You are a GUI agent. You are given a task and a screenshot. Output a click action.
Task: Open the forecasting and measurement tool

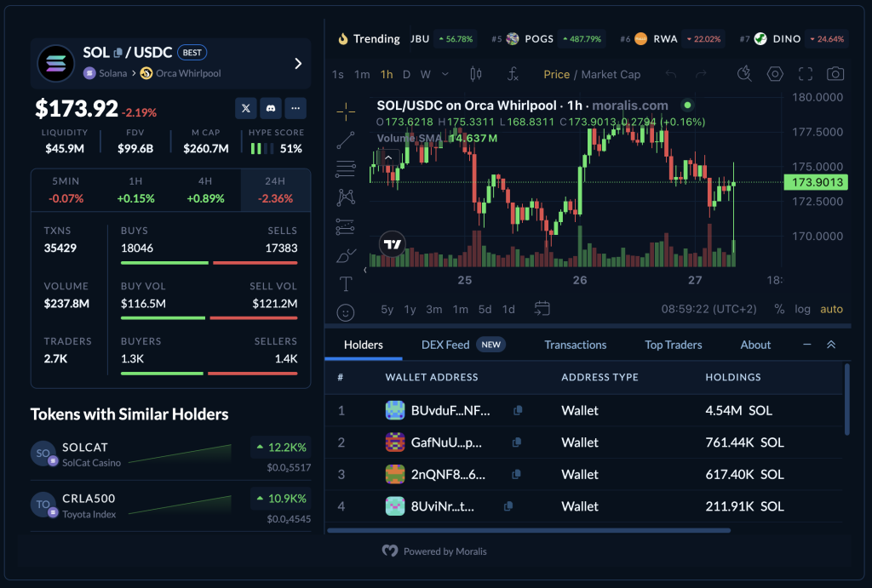[x=346, y=226]
